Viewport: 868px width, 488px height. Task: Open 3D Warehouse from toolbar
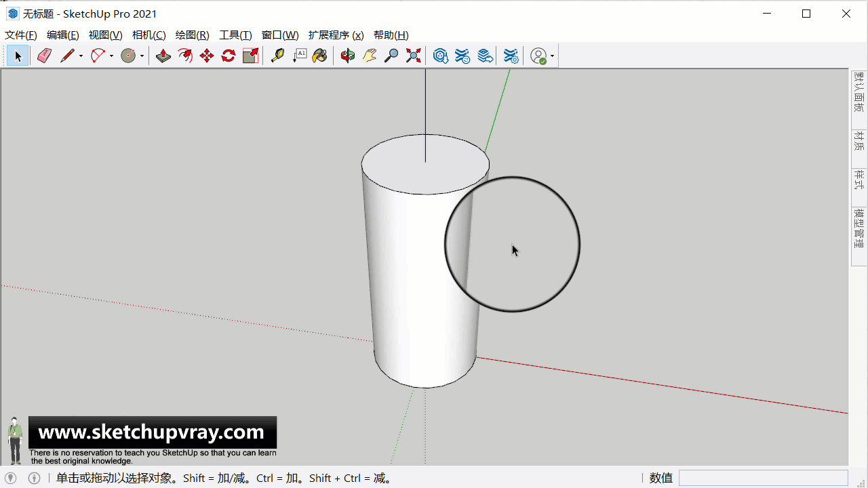[441, 56]
